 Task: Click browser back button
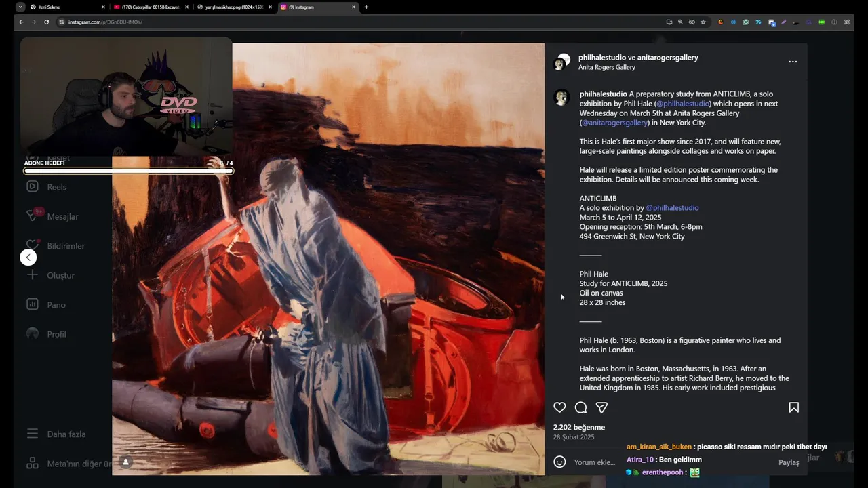[x=21, y=22]
